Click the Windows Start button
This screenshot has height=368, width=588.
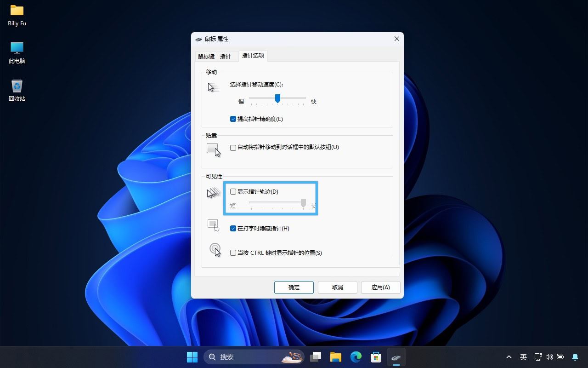(x=192, y=357)
